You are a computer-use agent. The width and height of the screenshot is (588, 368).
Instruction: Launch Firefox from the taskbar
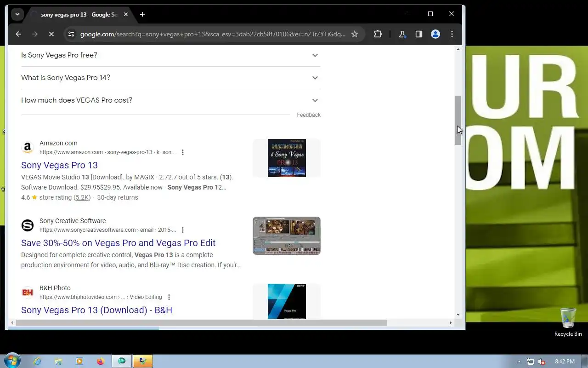(x=101, y=361)
